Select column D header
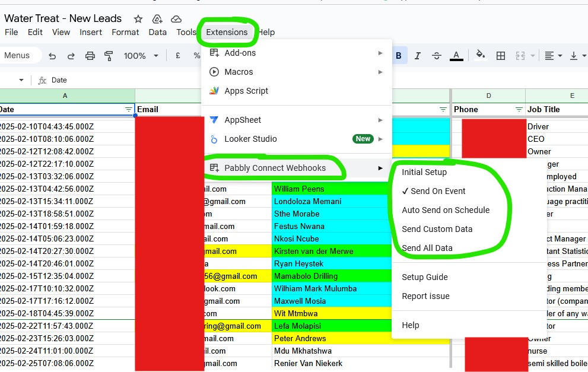 (x=489, y=96)
